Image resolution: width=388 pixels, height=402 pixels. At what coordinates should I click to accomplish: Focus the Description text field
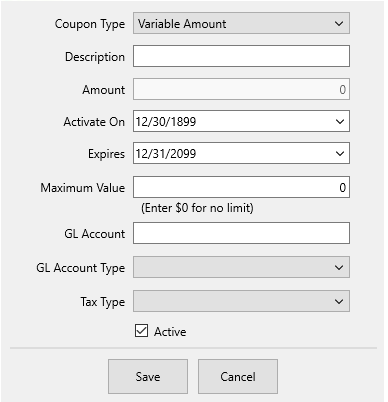(x=241, y=56)
